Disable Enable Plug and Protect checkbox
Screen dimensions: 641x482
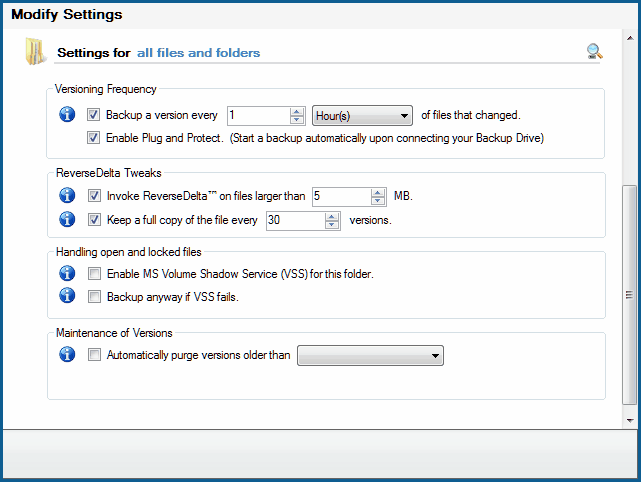[x=93, y=137]
